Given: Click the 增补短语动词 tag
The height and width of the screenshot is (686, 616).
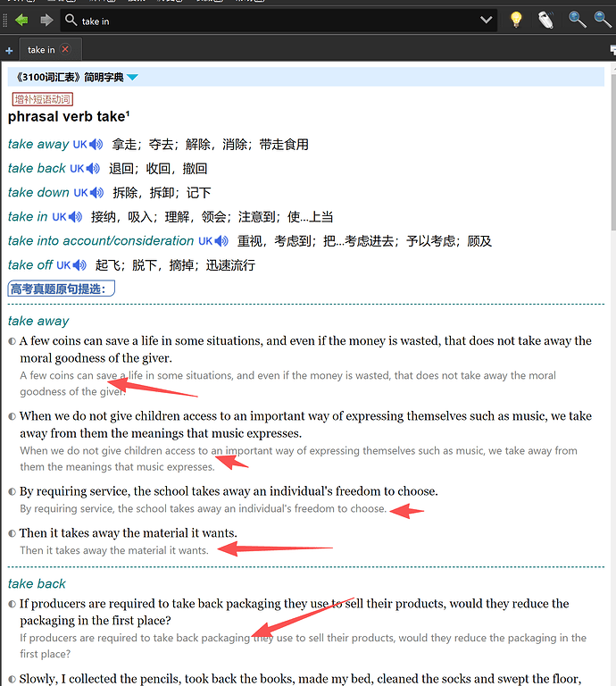Looking at the screenshot, I should click(x=42, y=99).
